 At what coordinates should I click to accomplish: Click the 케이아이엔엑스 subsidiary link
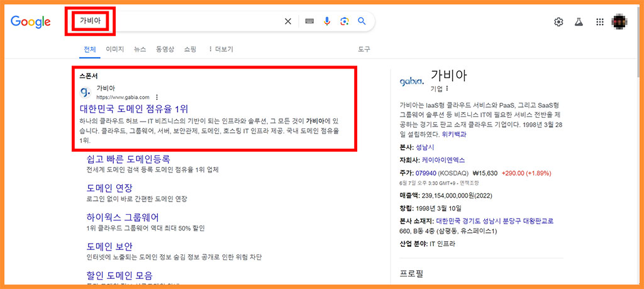tap(443, 160)
